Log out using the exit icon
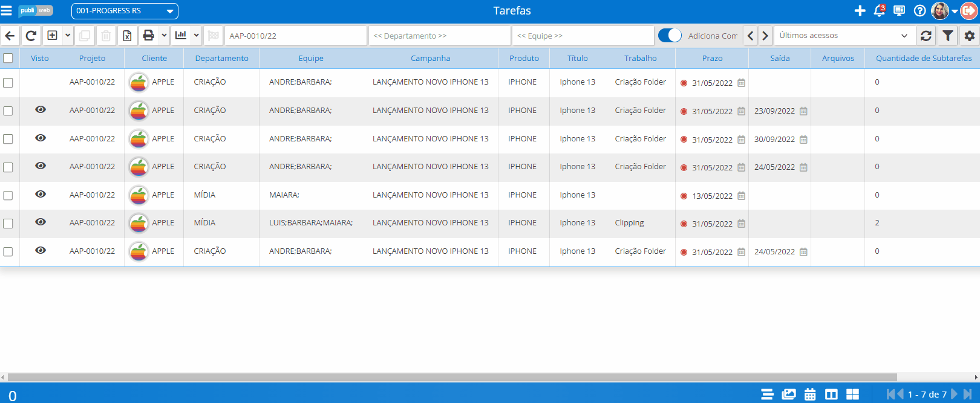This screenshot has width=980, height=403. click(x=969, y=11)
